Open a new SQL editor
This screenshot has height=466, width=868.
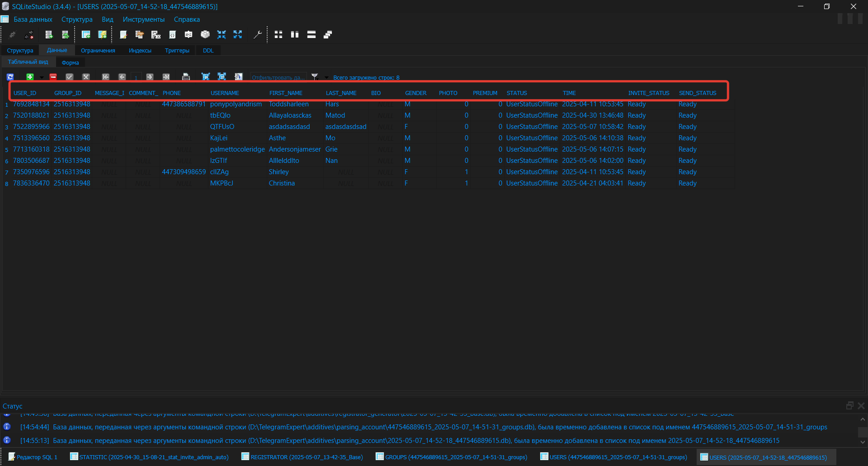click(x=123, y=34)
